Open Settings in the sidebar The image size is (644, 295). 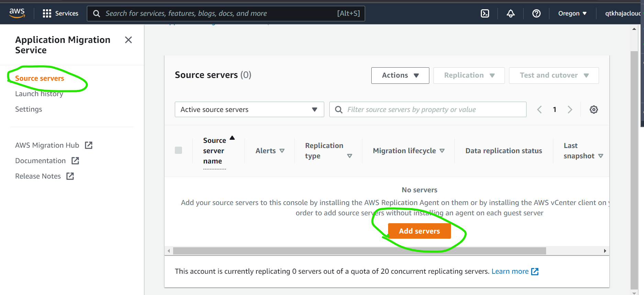click(29, 109)
